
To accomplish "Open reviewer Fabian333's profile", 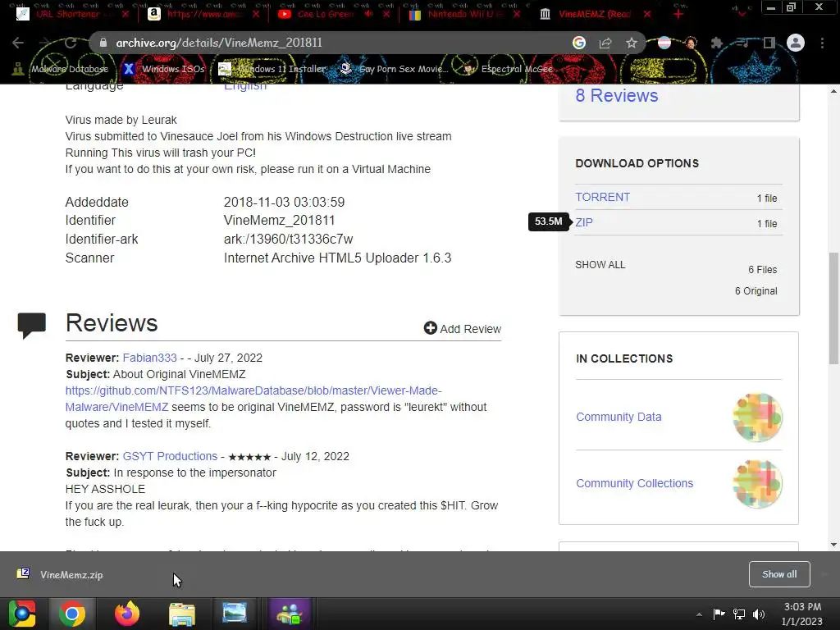I will (149, 358).
